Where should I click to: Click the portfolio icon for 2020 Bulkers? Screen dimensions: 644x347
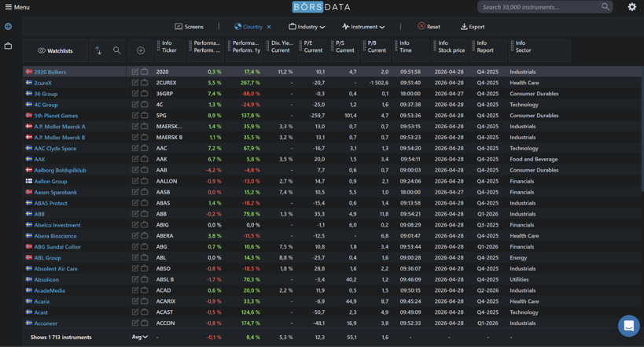tap(145, 72)
